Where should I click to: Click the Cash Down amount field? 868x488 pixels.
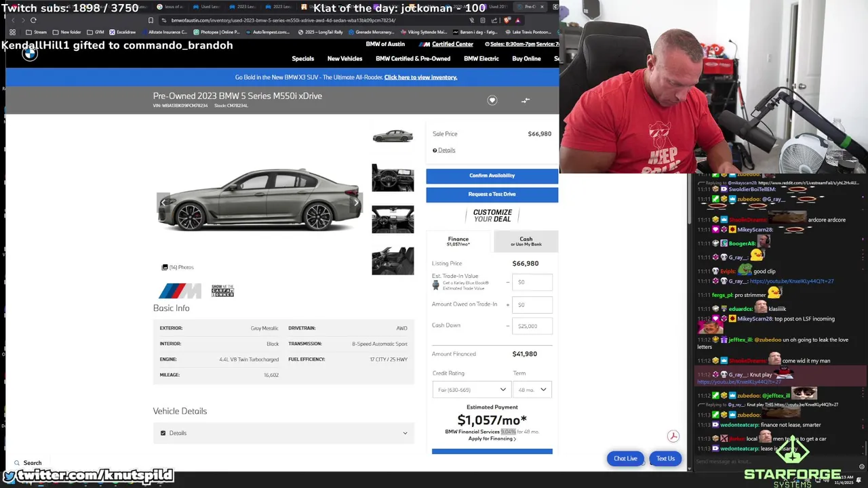coord(532,326)
